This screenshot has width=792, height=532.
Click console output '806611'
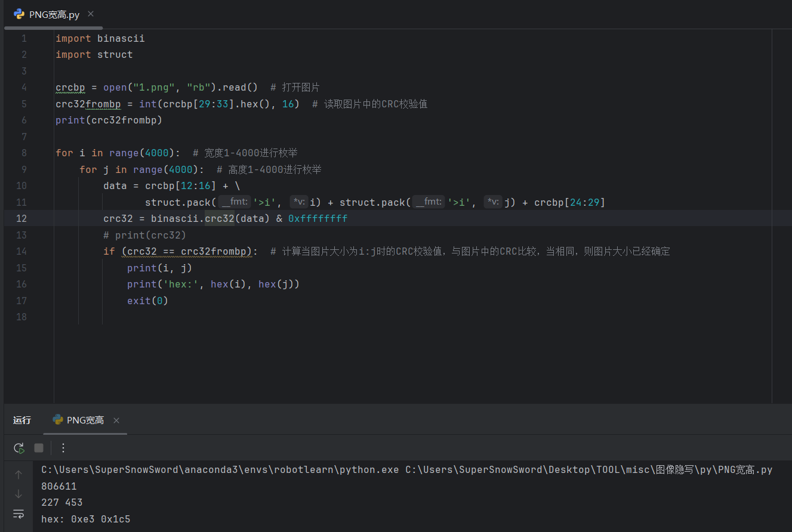(x=59, y=486)
